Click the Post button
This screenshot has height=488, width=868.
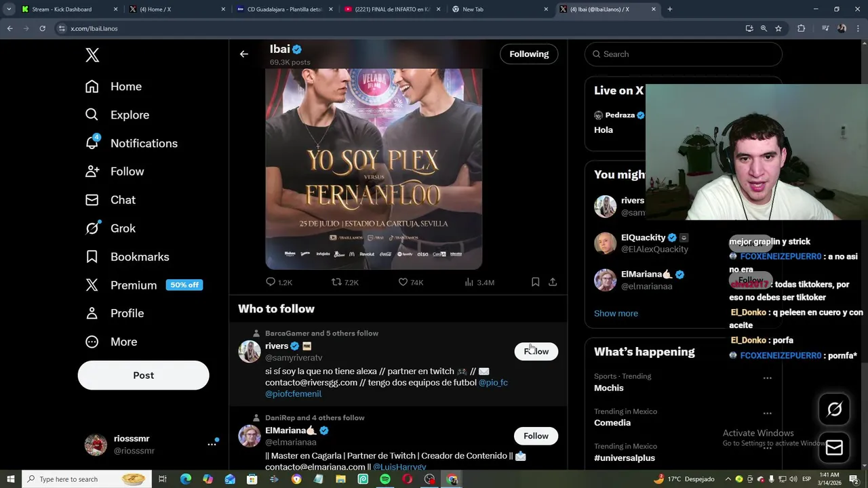coord(143,375)
